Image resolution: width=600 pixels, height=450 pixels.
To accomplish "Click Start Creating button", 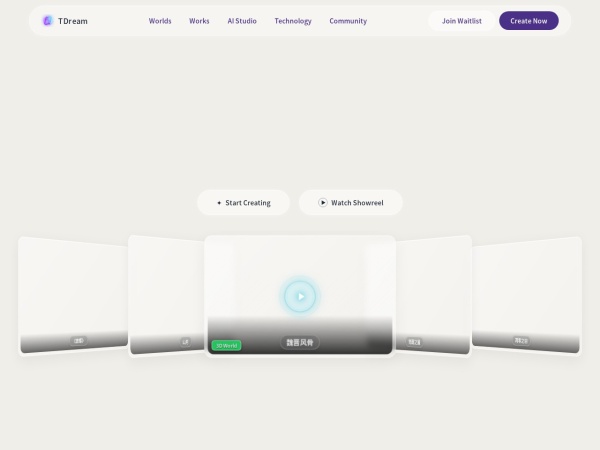I will (x=243, y=202).
